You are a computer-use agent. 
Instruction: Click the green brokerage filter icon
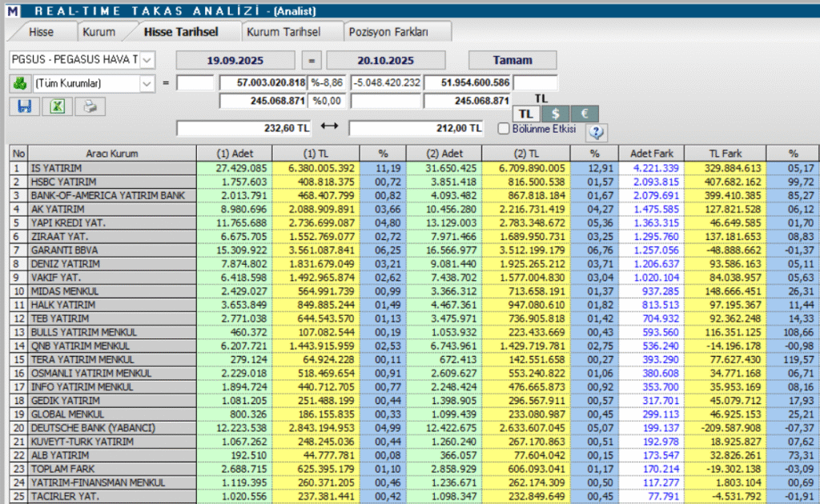[20, 84]
